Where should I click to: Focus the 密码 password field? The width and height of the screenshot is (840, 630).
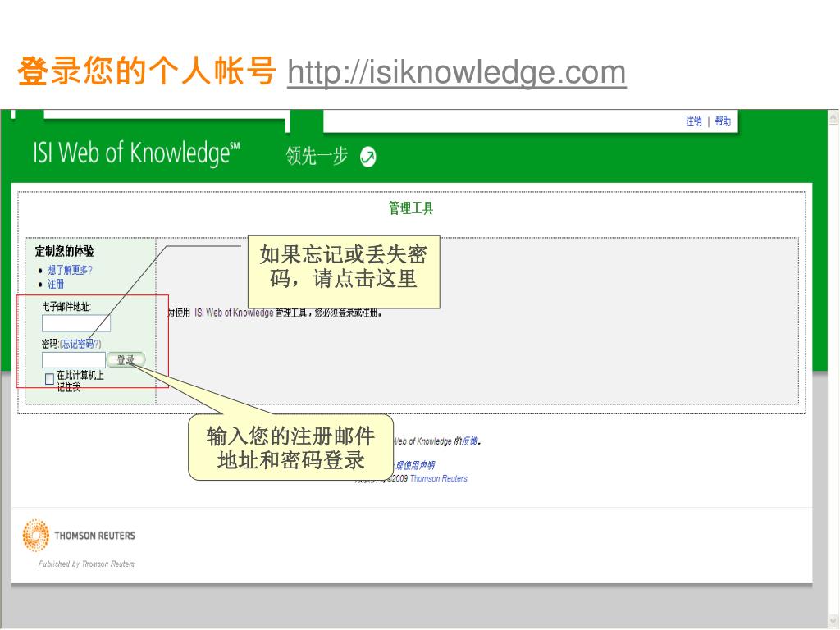(73, 360)
